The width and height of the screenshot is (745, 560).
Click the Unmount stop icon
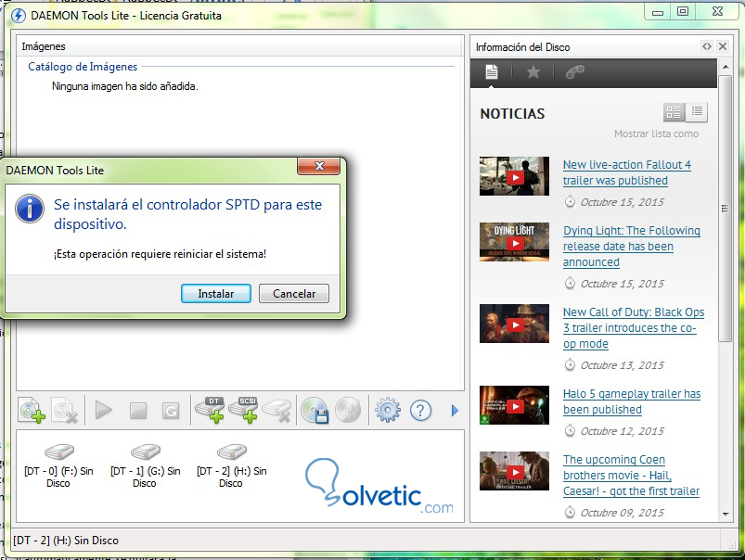pyautogui.click(x=138, y=411)
